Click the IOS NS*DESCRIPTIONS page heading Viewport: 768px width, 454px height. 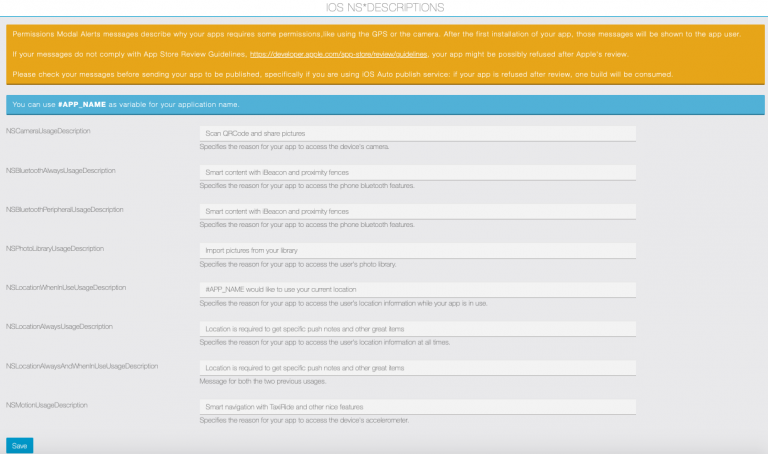click(383, 9)
